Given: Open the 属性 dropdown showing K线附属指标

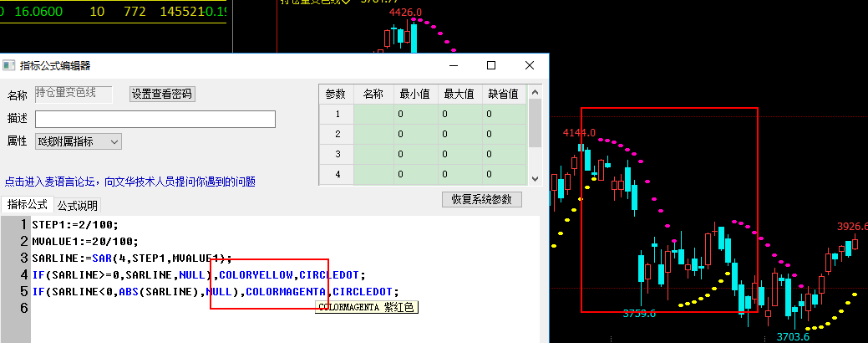Looking at the screenshot, I should [x=79, y=141].
